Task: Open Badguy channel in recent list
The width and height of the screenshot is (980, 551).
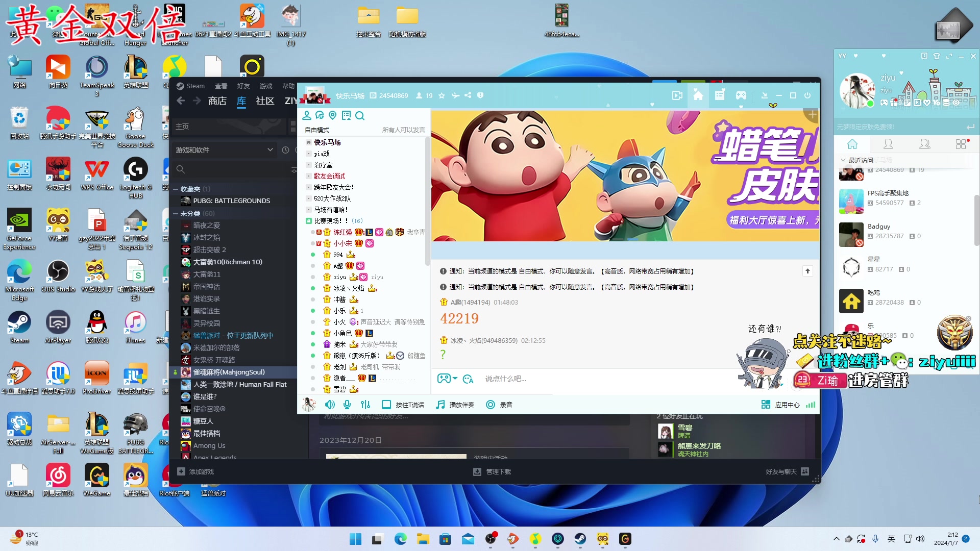Action: pyautogui.click(x=906, y=234)
